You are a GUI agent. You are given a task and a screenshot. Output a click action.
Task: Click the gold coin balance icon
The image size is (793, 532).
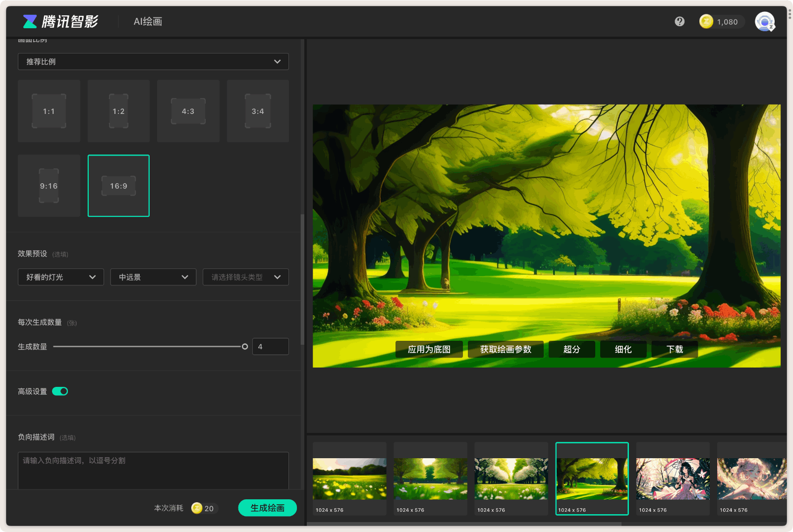(x=706, y=21)
